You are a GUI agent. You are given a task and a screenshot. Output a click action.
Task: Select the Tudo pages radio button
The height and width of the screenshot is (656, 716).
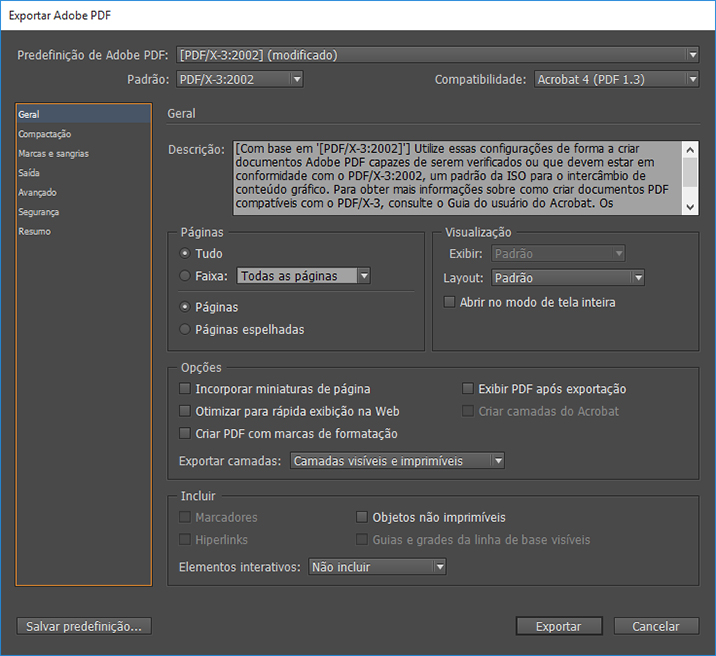(x=185, y=254)
